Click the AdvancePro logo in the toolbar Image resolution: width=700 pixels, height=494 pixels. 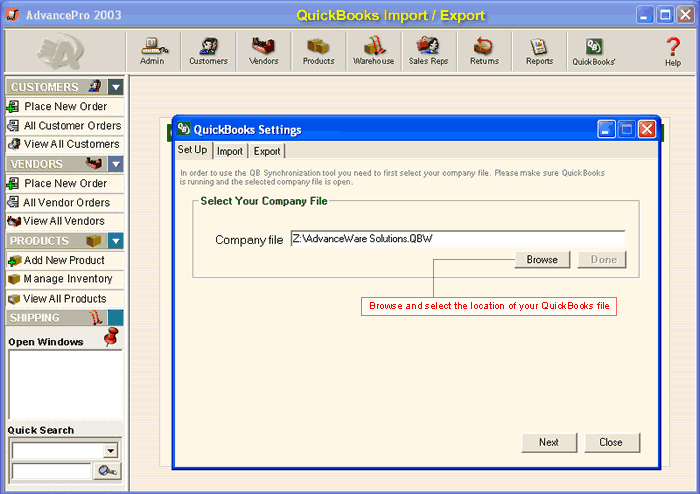click(61, 51)
